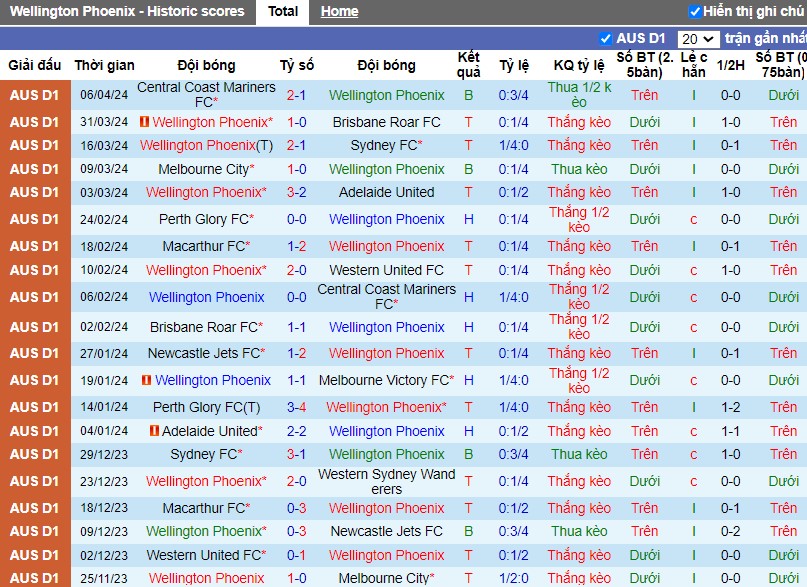
Task: Click the 1-1 half-time score on 04/01/24 row
Action: coord(730,431)
